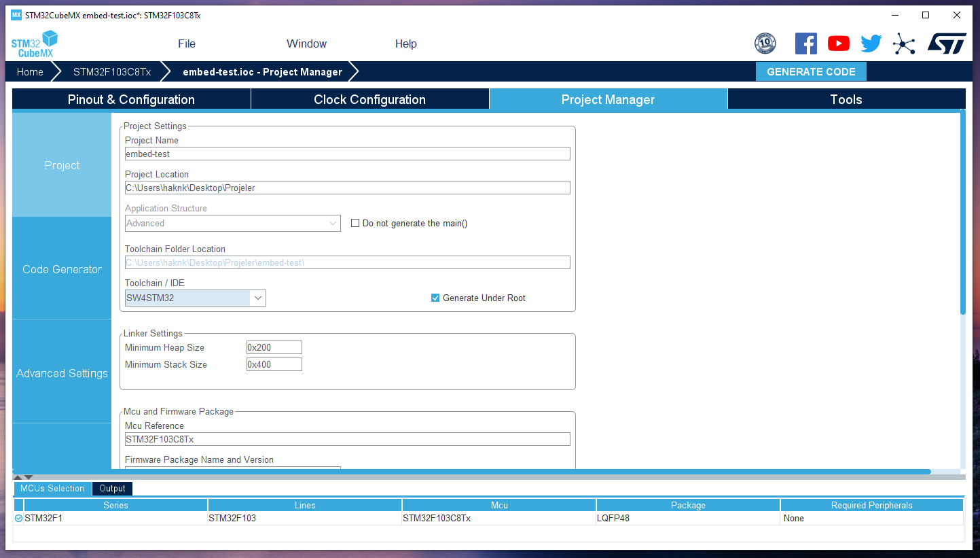Click the Mcu Reference field
This screenshot has width=980, height=558.
(x=348, y=439)
